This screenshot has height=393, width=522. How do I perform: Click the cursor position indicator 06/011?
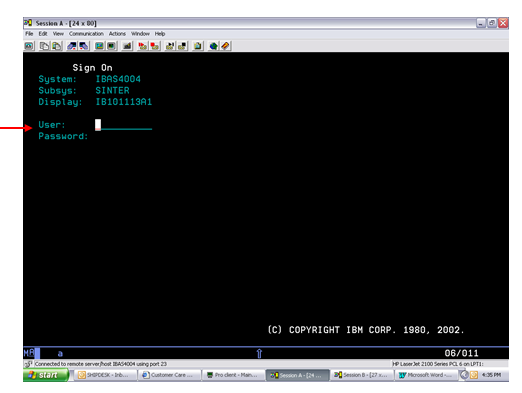(x=461, y=353)
